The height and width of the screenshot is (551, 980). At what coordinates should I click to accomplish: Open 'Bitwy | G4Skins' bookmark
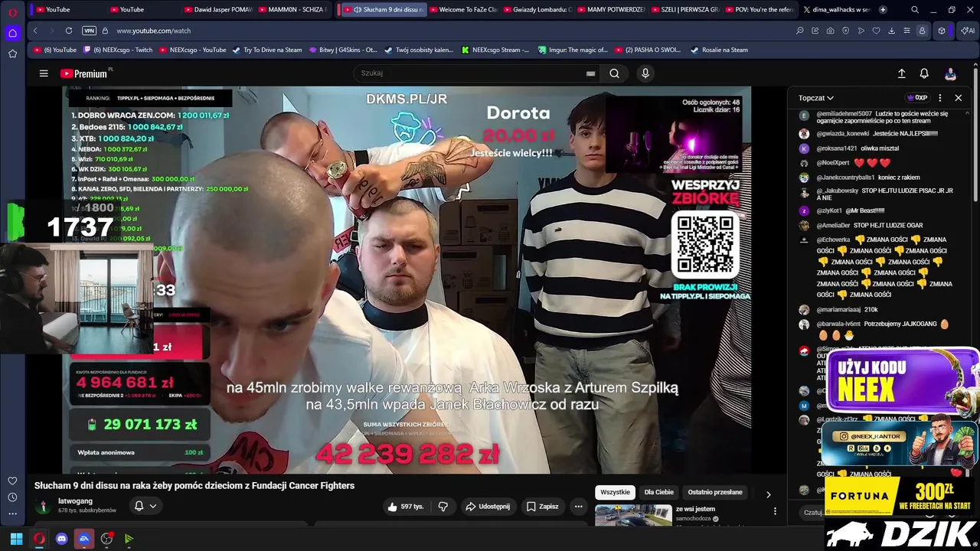343,50
